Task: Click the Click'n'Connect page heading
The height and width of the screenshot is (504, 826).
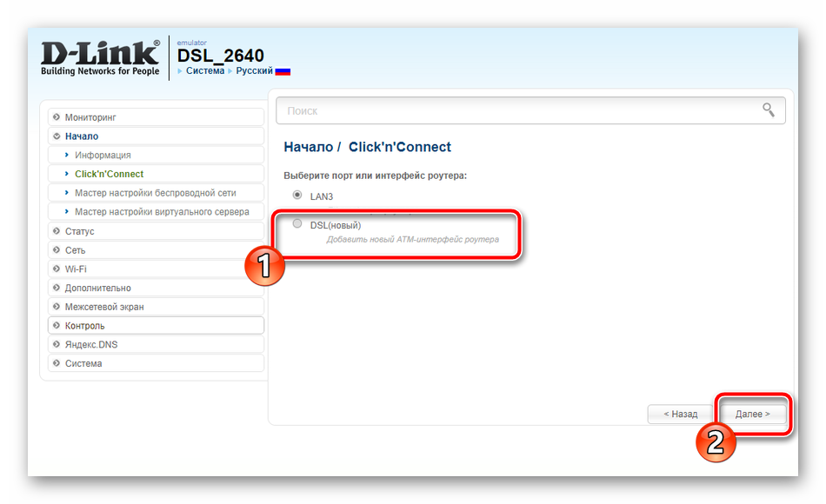Action: [400, 147]
